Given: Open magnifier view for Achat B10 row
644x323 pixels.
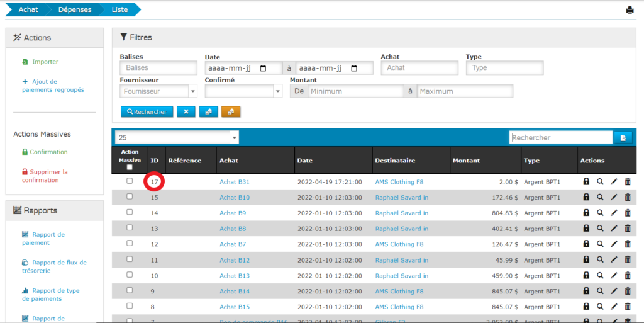Looking at the screenshot, I should pyautogui.click(x=600, y=197).
